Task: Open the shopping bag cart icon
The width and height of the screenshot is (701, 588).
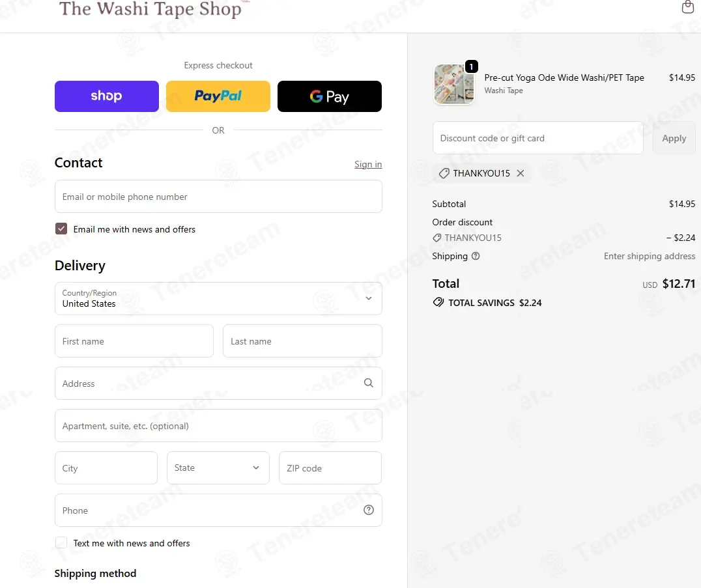Action: [687, 7]
